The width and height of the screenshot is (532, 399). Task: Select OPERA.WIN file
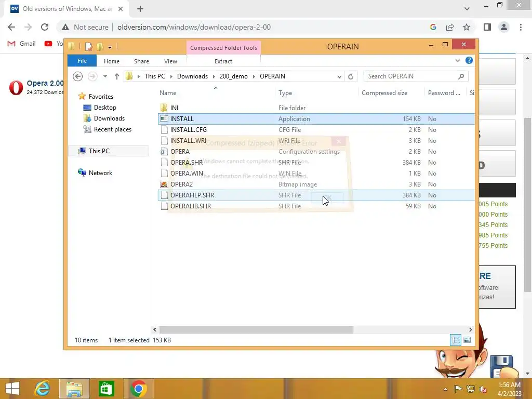(316, 174)
